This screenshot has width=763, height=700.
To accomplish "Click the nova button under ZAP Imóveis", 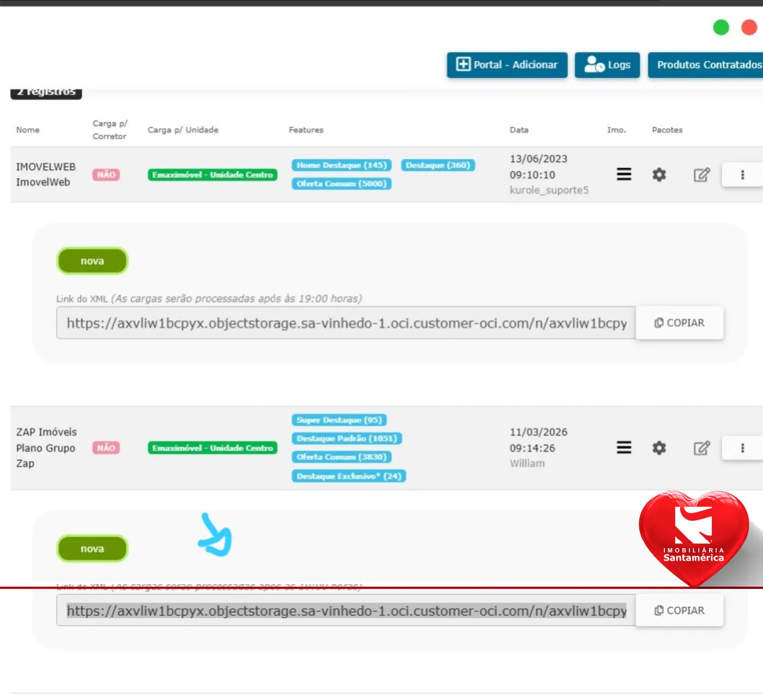I will (x=92, y=549).
